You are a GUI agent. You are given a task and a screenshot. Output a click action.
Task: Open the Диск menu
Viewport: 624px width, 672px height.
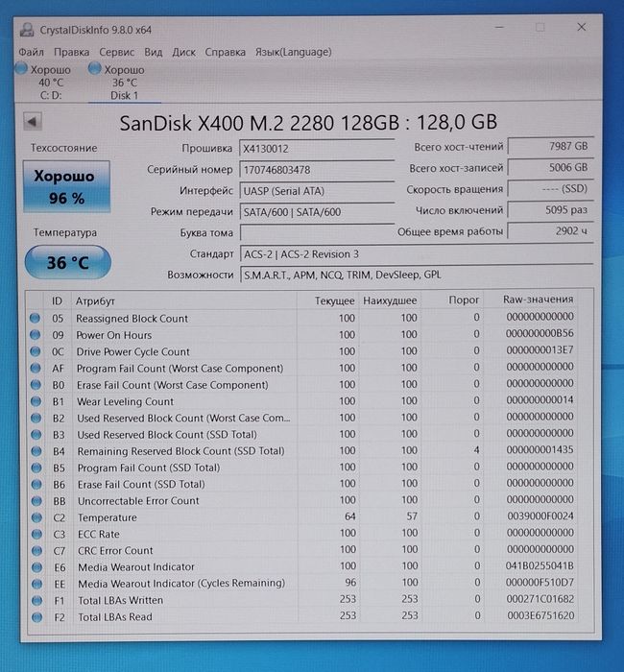[183, 52]
